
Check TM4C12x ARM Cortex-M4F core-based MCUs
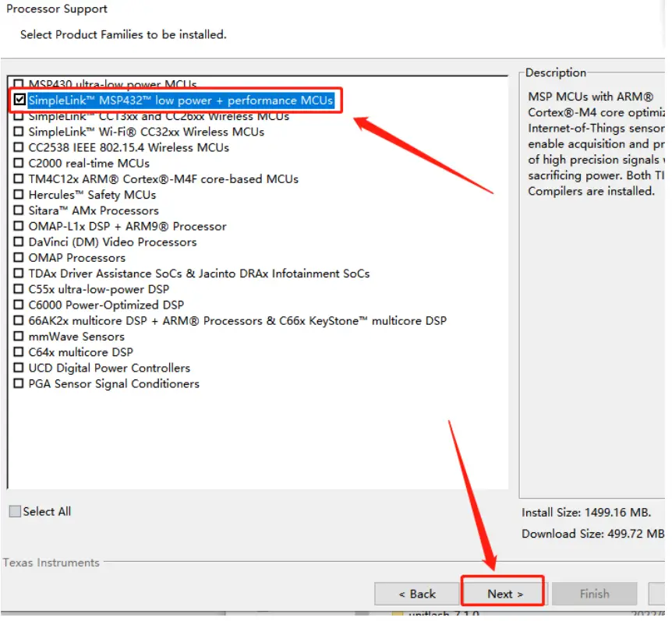(19, 178)
